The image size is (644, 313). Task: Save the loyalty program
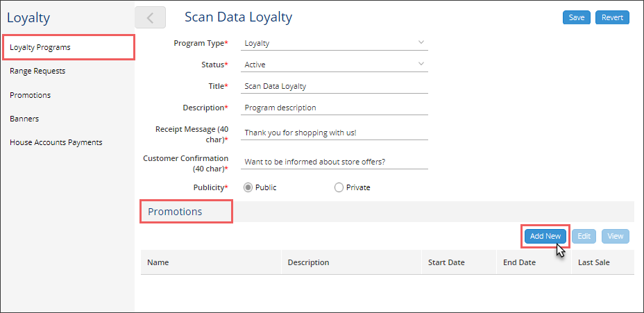tap(577, 17)
